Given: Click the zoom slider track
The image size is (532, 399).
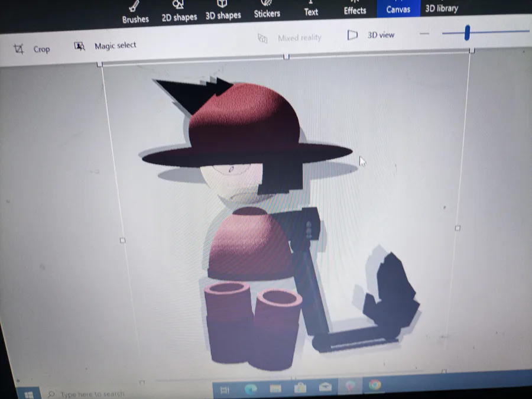Looking at the screenshot, I should [x=485, y=33].
